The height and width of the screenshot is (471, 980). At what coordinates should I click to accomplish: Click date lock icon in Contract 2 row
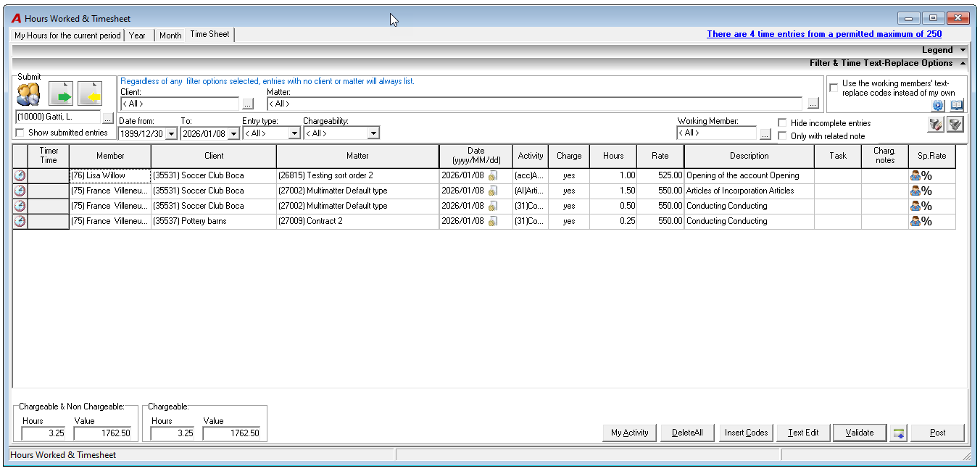(x=492, y=221)
